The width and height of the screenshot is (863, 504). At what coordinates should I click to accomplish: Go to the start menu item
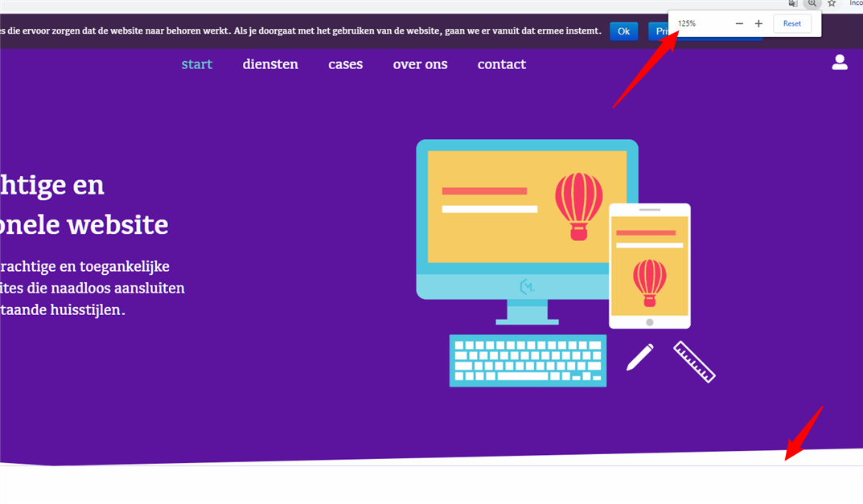click(197, 64)
